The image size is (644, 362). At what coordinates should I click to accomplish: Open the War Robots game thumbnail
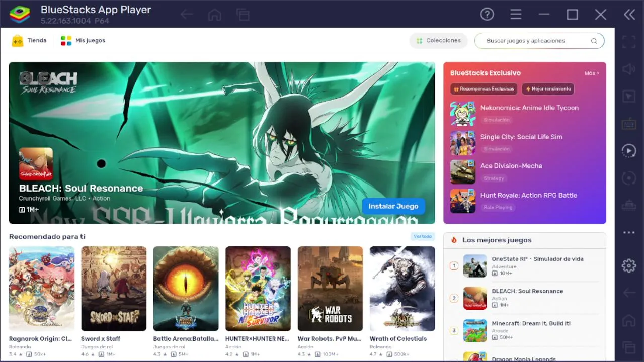330,289
